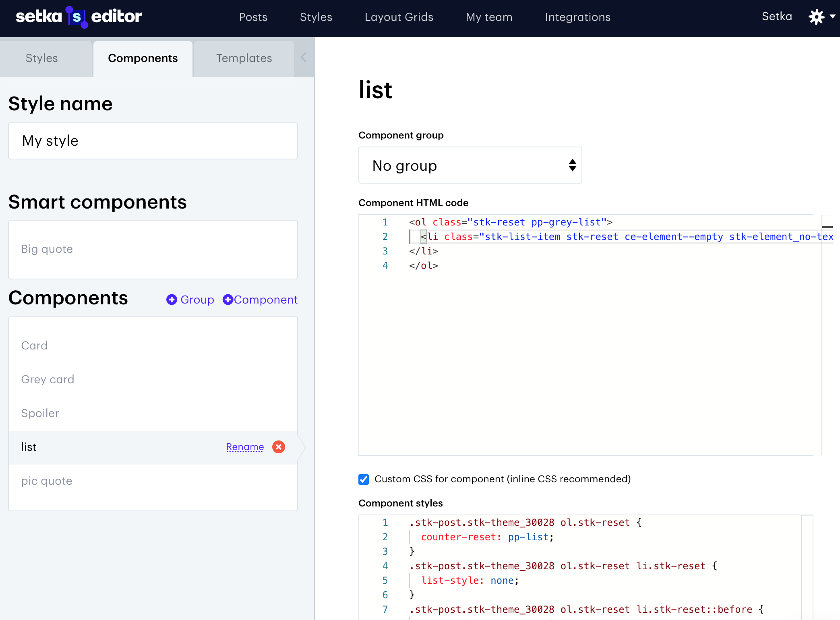Open the settings gear menu
Image resolution: width=840 pixels, height=620 pixels.
[816, 17]
